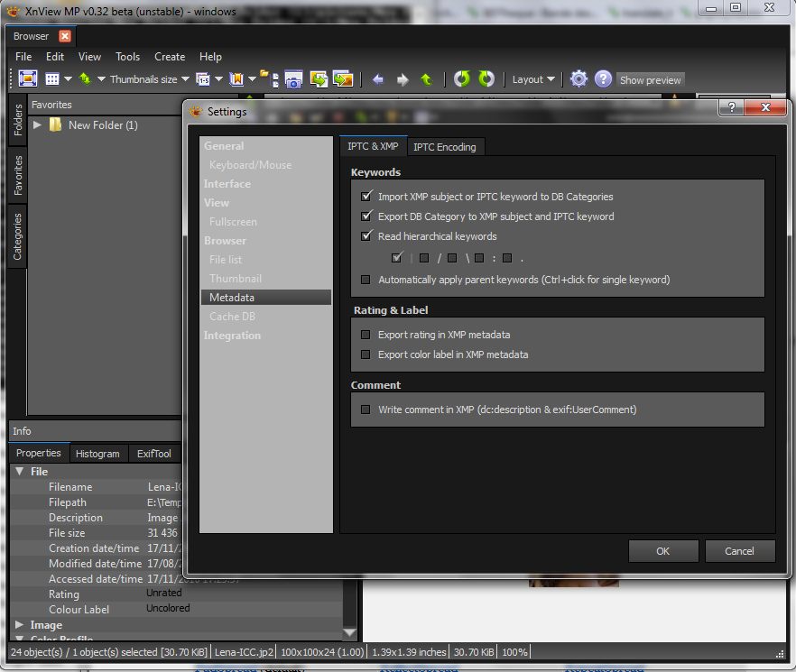Open the sort dropdown arrow
Image resolution: width=796 pixels, height=672 pixels.
(x=101, y=79)
